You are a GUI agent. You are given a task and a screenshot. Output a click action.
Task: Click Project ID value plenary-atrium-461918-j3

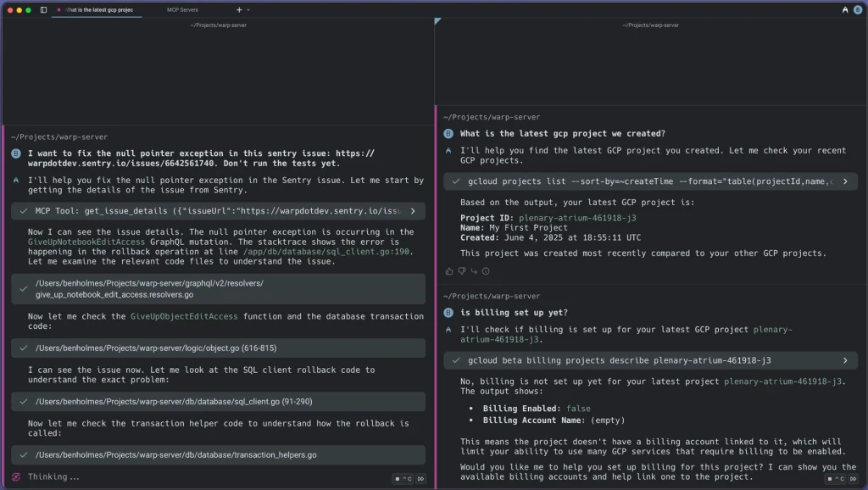point(577,218)
